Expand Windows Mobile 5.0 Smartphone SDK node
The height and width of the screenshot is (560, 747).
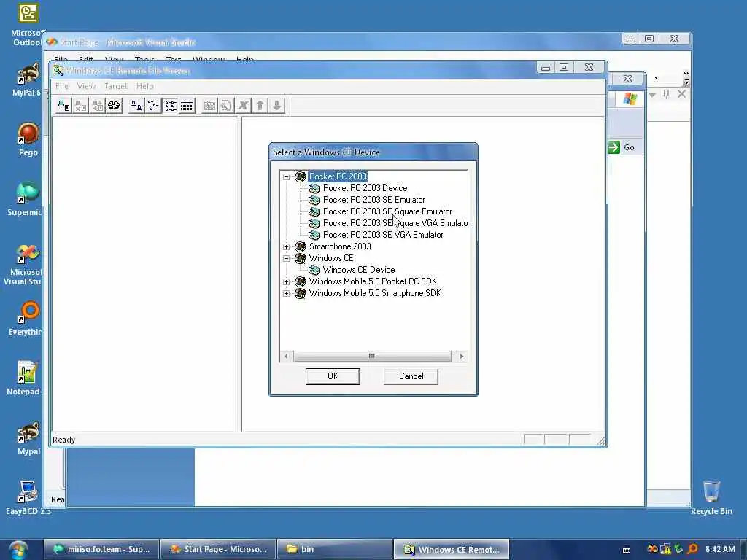coord(286,293)
